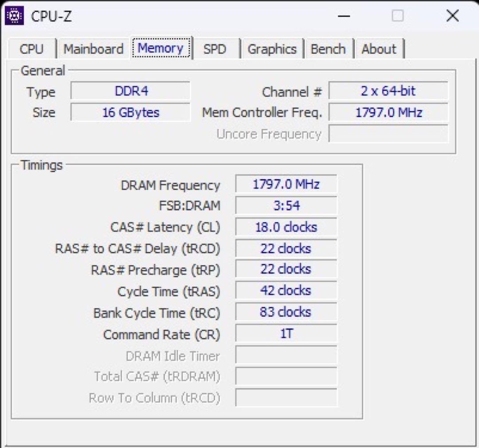The height and width of the screenshot is (448, 479).
Task: Click the Bank Cycle Time (tRC) label
Action: (157, 313)
